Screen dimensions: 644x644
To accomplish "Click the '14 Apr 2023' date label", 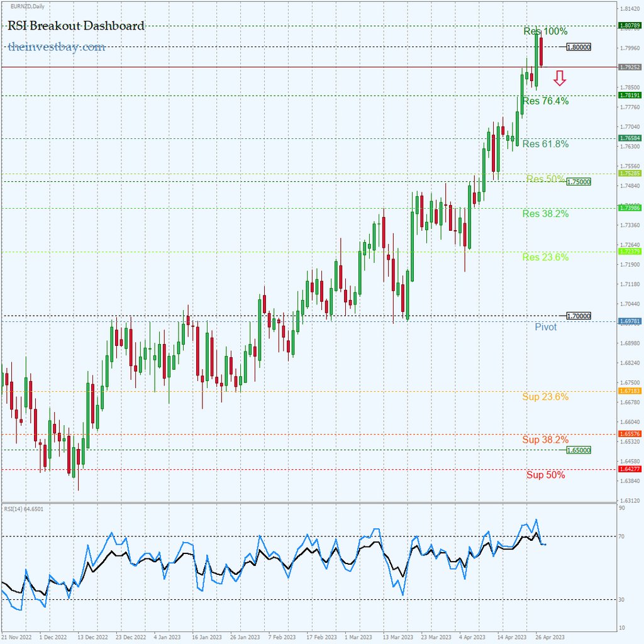I will 512,638.
